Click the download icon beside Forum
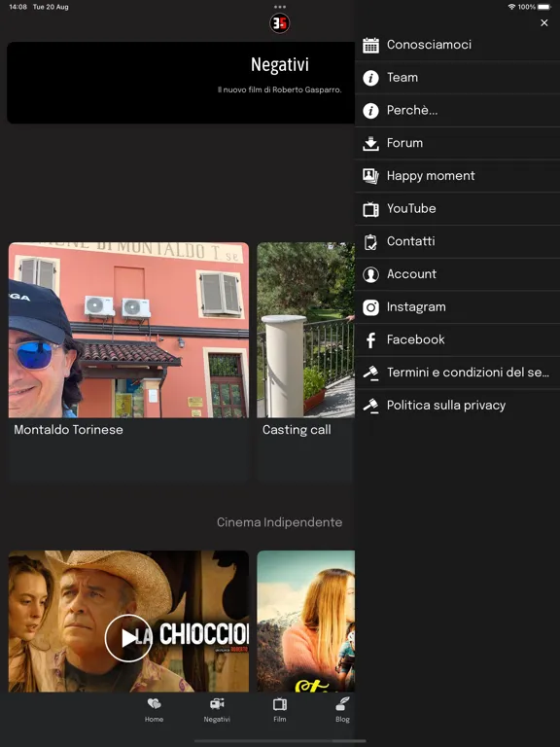560x747 pixels. pos(370,143)
